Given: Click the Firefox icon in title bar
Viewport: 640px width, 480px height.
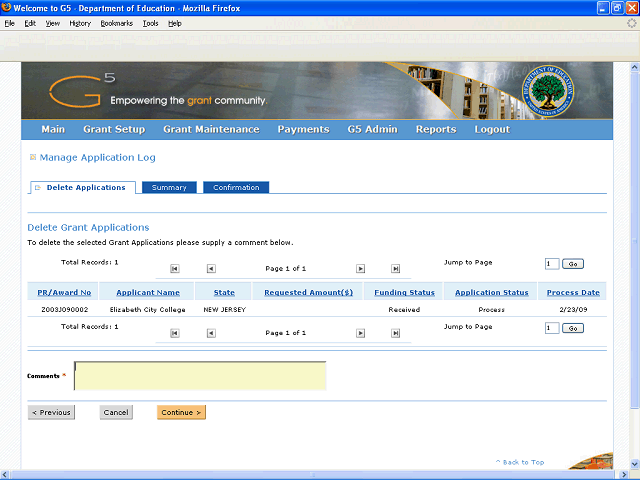Looking at the screenshot, I should (6, 8).
